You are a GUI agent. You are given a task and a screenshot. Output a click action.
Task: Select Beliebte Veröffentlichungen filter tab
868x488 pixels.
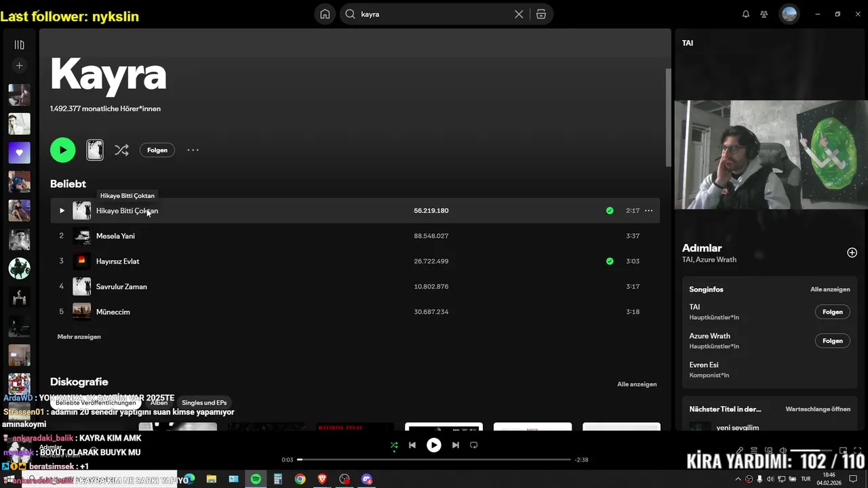point(96,403)
